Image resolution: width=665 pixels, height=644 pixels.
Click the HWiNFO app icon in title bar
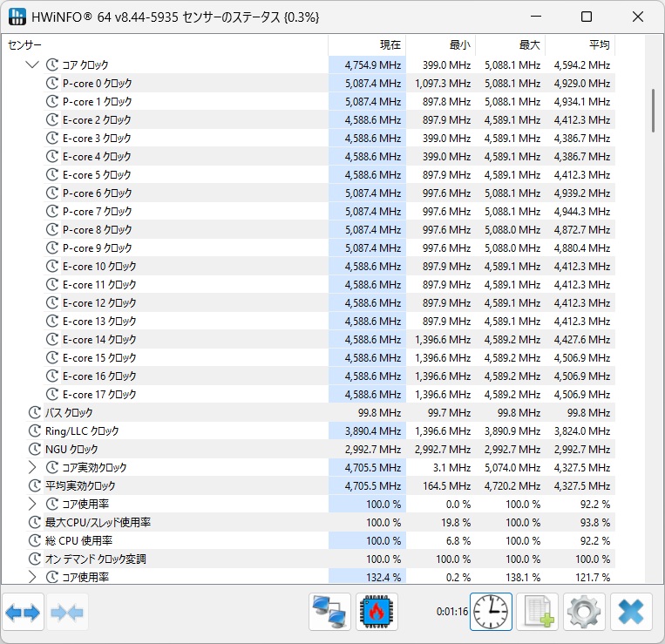point(17,17)
